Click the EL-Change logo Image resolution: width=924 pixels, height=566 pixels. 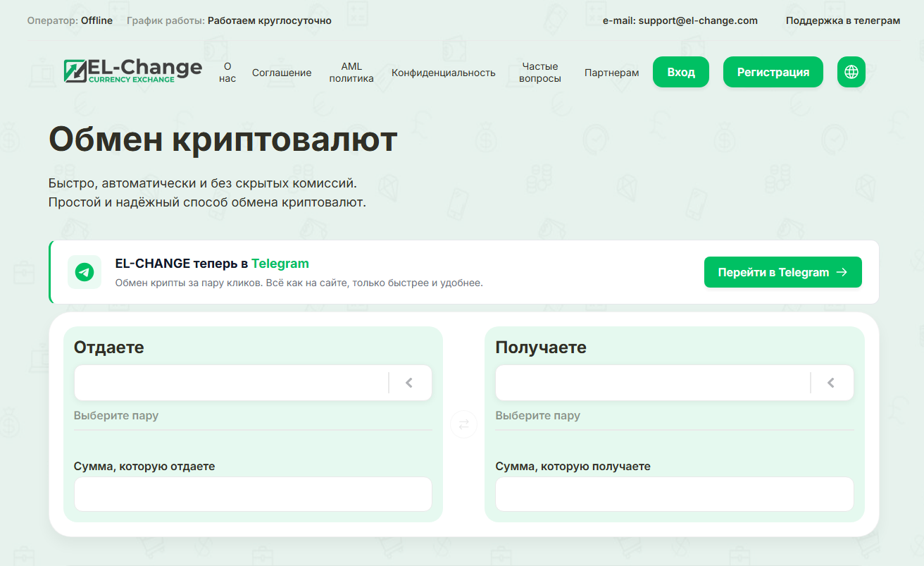pos(132,70)
